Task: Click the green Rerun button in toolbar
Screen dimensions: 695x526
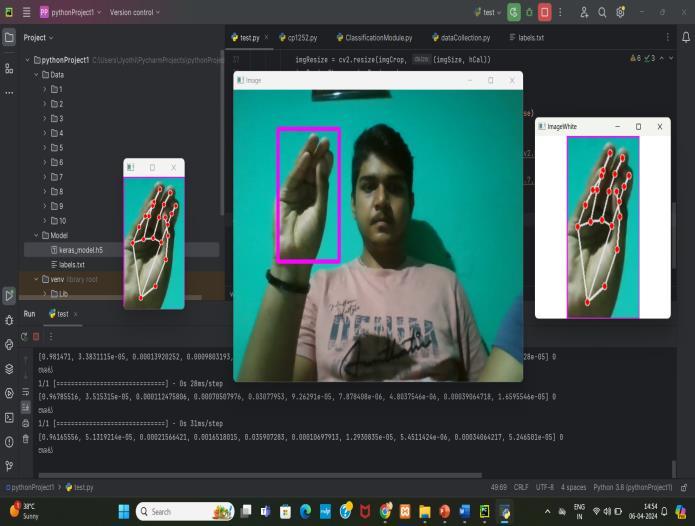Action: tap(514, 12)
